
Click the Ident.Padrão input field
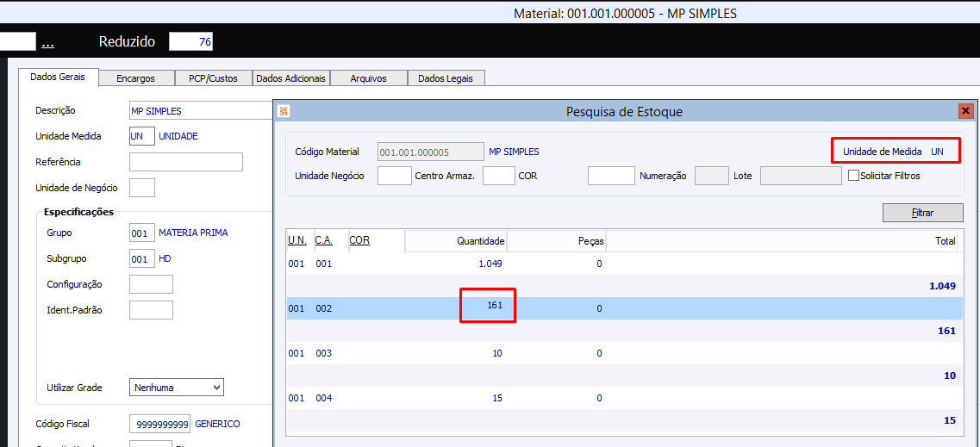tap(151, 309)
